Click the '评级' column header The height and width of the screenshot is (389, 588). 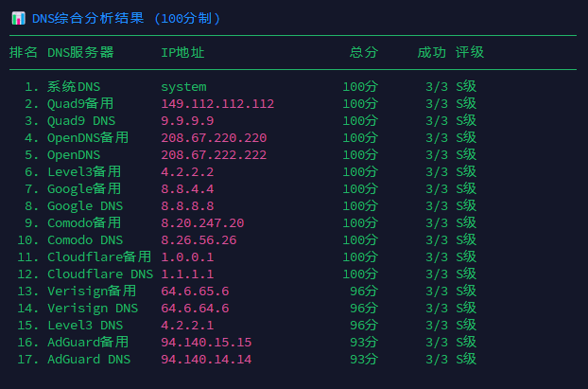pos(470,53)
